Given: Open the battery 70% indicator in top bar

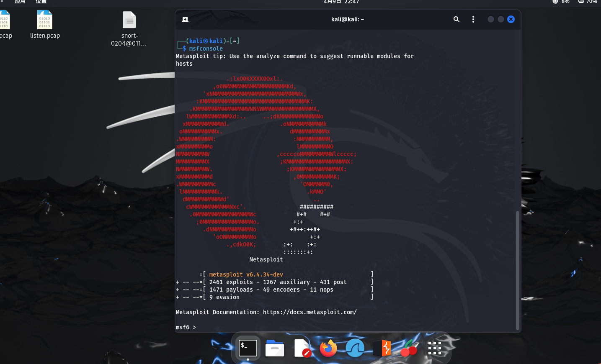Looking at the screenshot, I should (588, 2).
